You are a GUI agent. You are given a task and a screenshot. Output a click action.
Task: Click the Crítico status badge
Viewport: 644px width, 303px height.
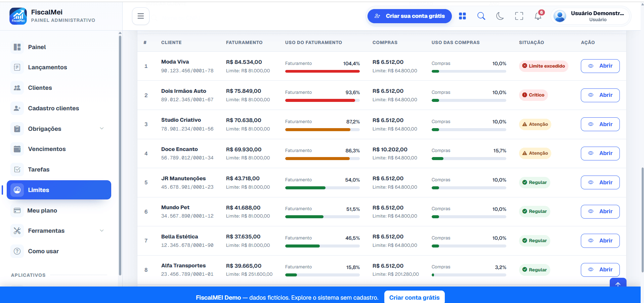[x=533, y=95]
